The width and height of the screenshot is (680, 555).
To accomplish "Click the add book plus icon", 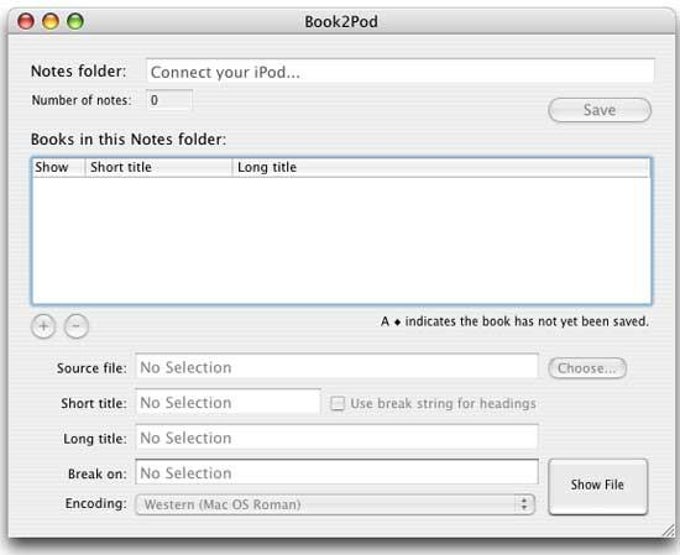I will tap(45, 326).
